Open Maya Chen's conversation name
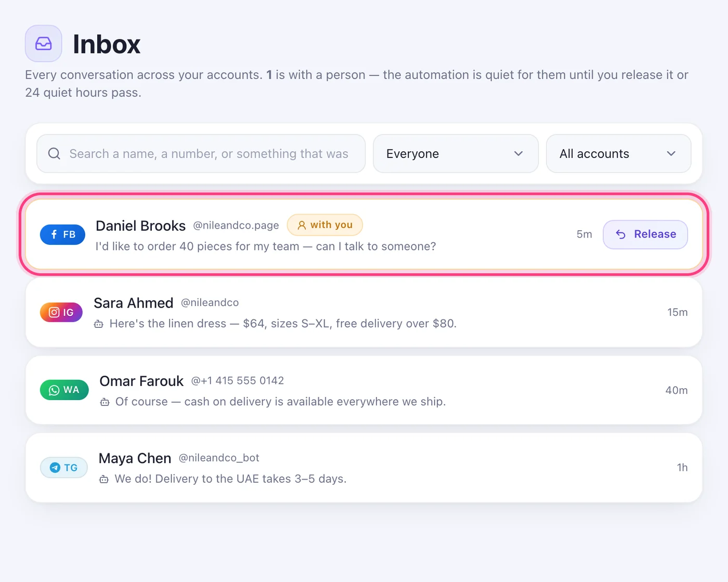This screenshot has height=582, width=728. coord(135,458)
